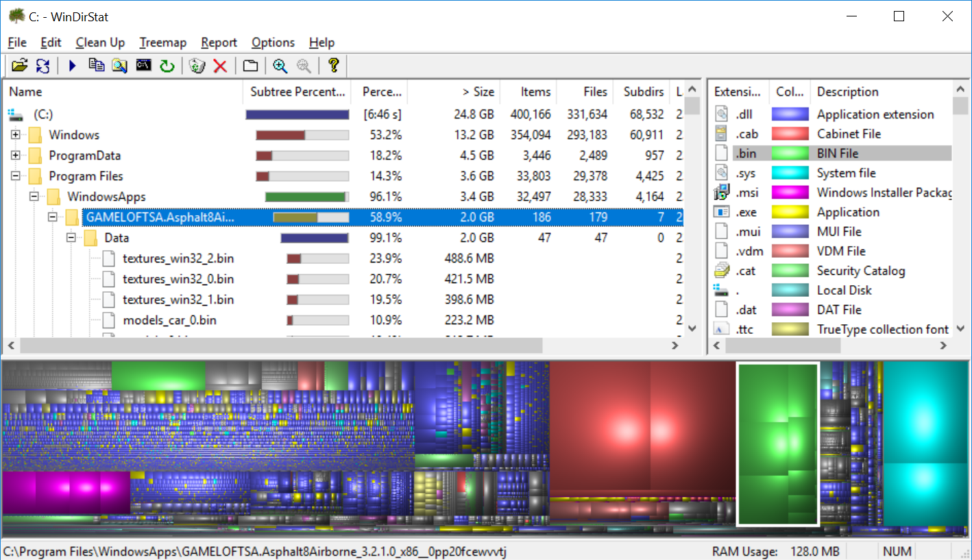Click the blue Open Item arrow icon
This screenshot has height=560, width=972.
(73, 66)
